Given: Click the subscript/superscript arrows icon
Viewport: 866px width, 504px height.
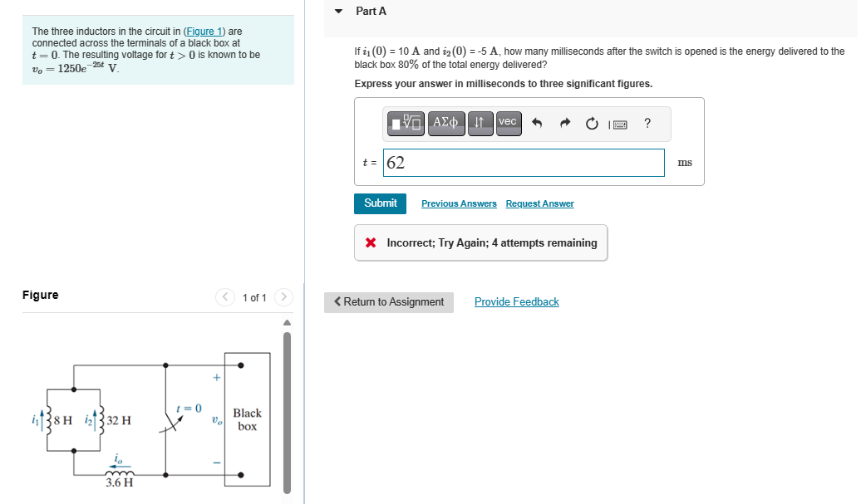Looking at the screenshot, I should click(x=480, y=123).
